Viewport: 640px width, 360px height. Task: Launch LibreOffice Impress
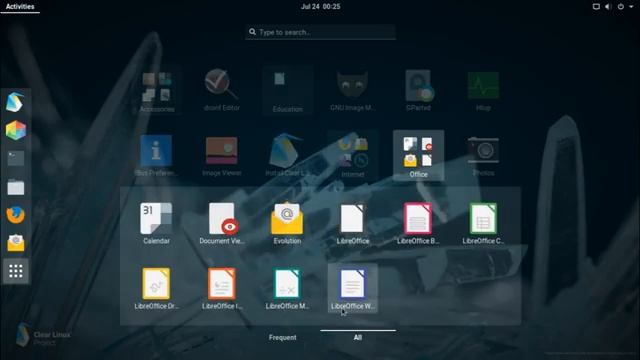pos(222,288)
